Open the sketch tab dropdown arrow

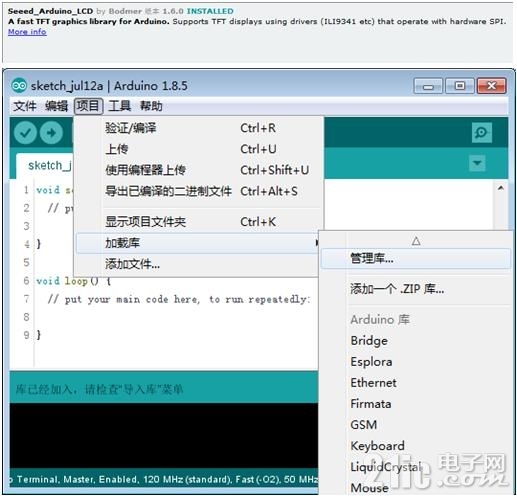tap(477, 163)
